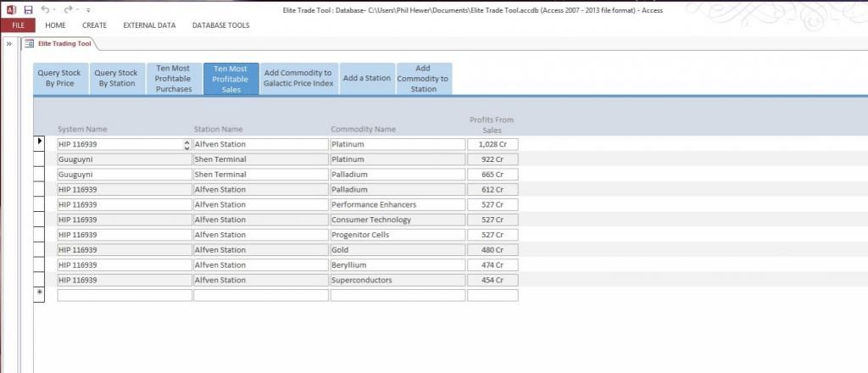
Task: Undo with the quick access arrow
Action: (46, 9)
